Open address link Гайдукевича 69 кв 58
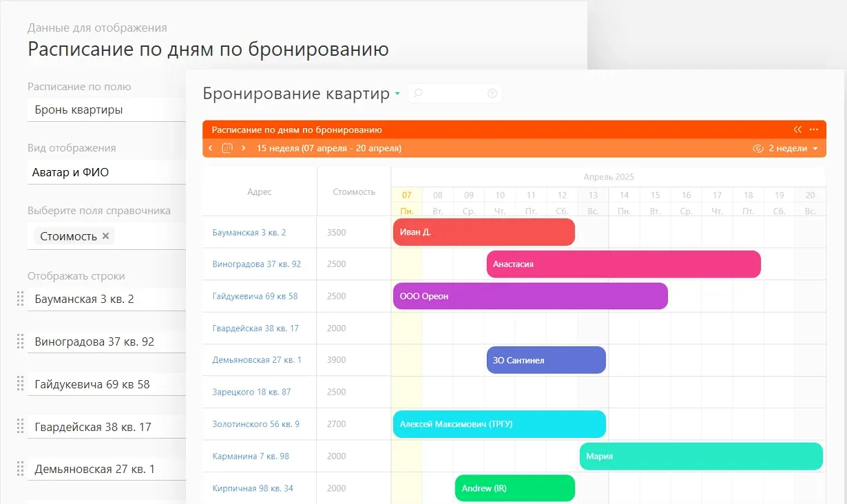The width and height of the screenshot is (847, 504). pyautogui.click(x=255, y=296)
